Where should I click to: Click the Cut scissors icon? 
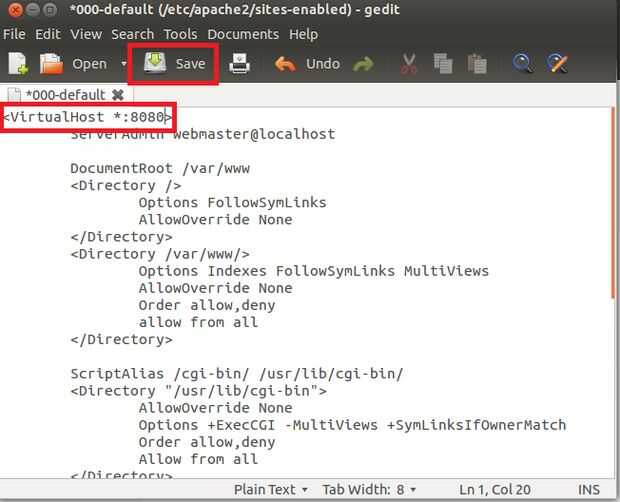(x=408, y=64)
